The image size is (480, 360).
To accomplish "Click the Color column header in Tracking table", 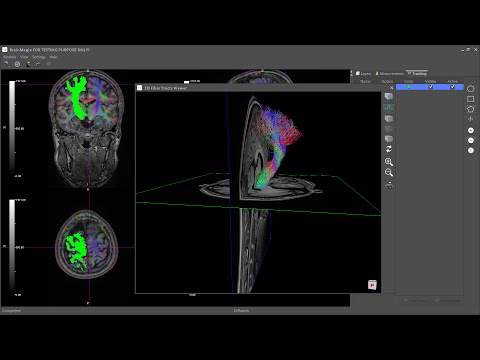I will (409, 81).
